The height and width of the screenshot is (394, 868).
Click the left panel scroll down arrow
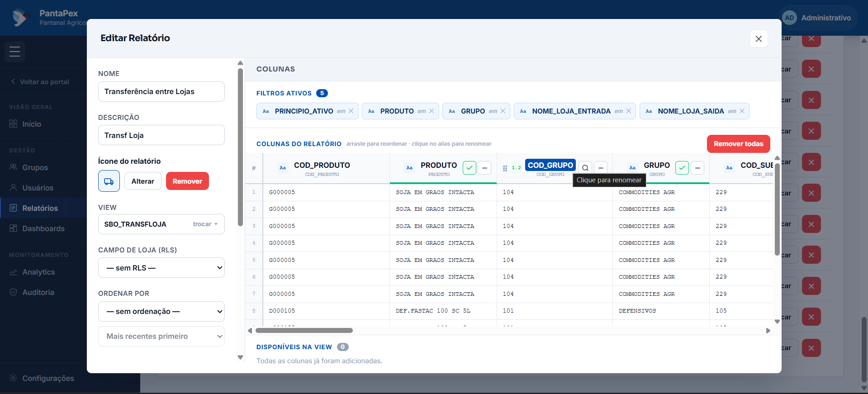(241, 357)
